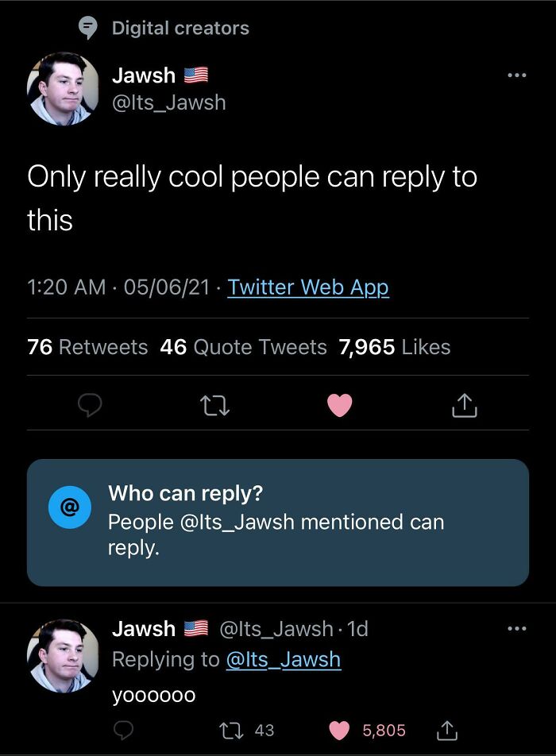556x756 pixels.
Task: Click the @Its_Jawsh handle under Jawsh's name
Action: click(x=169, y=102)
